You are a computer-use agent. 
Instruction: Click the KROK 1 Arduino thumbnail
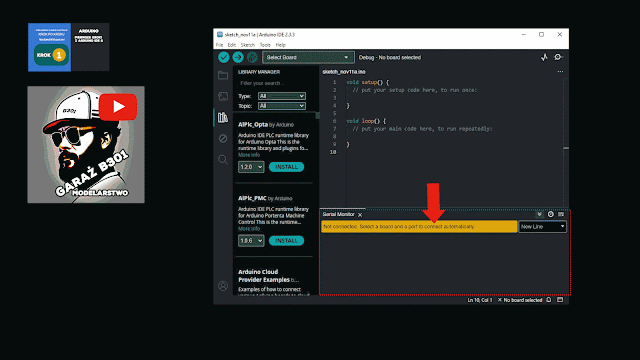69,47
